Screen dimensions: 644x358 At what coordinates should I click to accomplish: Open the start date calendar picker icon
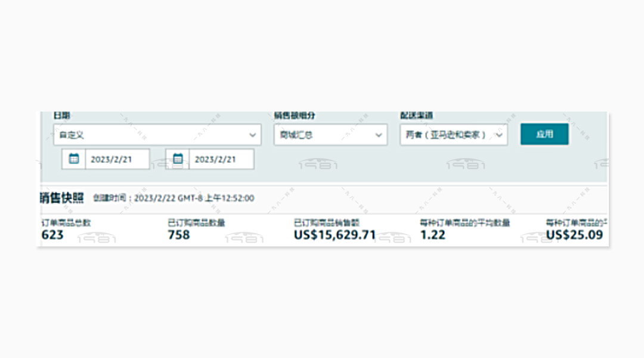tap(73, 159)
